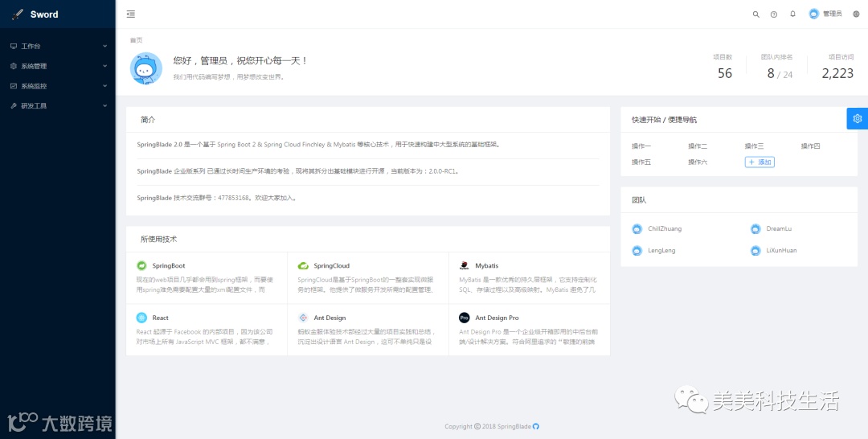The width and height of the screenshot is (868, 439).
Task: Open the React title link
Action: click(161, 318)
